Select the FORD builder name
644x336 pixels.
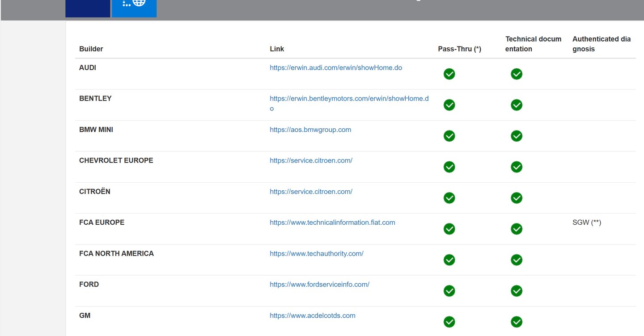(x=89, y=284)
